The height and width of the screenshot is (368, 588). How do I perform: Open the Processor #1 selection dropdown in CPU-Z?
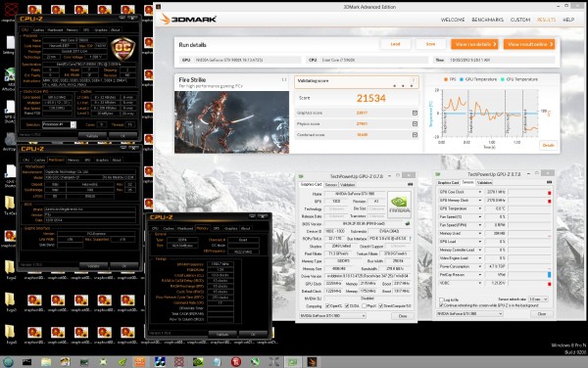(x=59, y=124)
